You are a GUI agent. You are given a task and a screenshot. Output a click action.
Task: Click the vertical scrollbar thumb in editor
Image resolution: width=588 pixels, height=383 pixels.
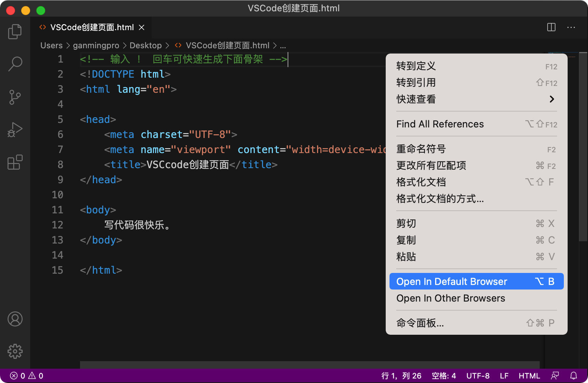pos(583,146)
